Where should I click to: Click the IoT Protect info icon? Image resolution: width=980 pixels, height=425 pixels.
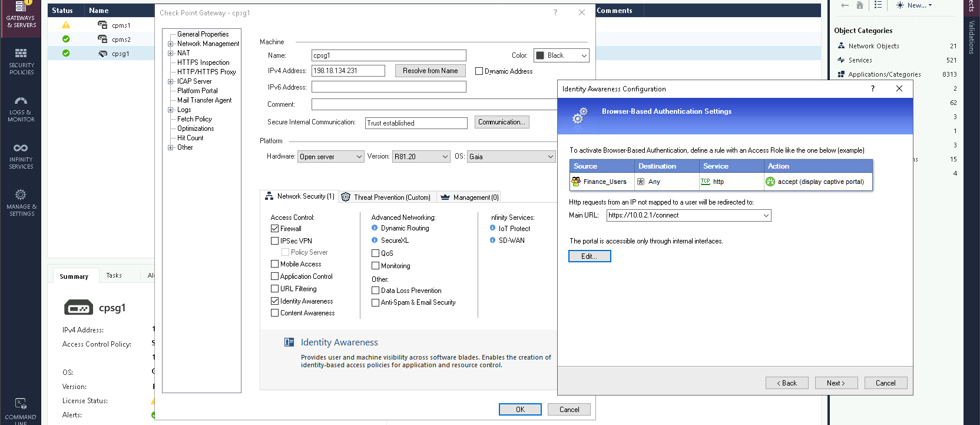point(492,228)
